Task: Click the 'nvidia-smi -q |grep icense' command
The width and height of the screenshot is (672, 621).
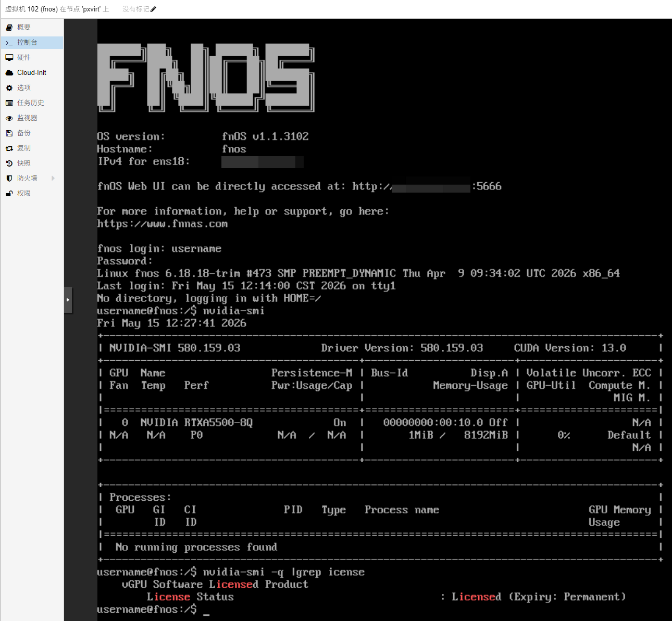Action: [284, 572]
